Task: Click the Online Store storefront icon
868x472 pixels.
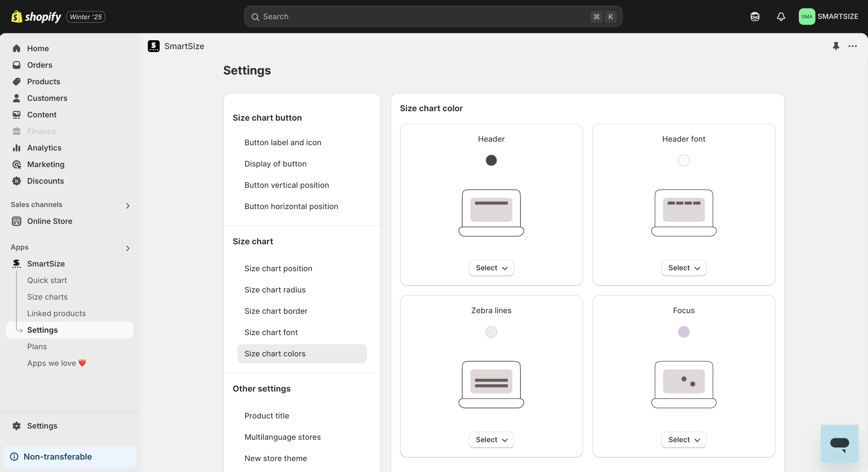Action: click(17, 221)
